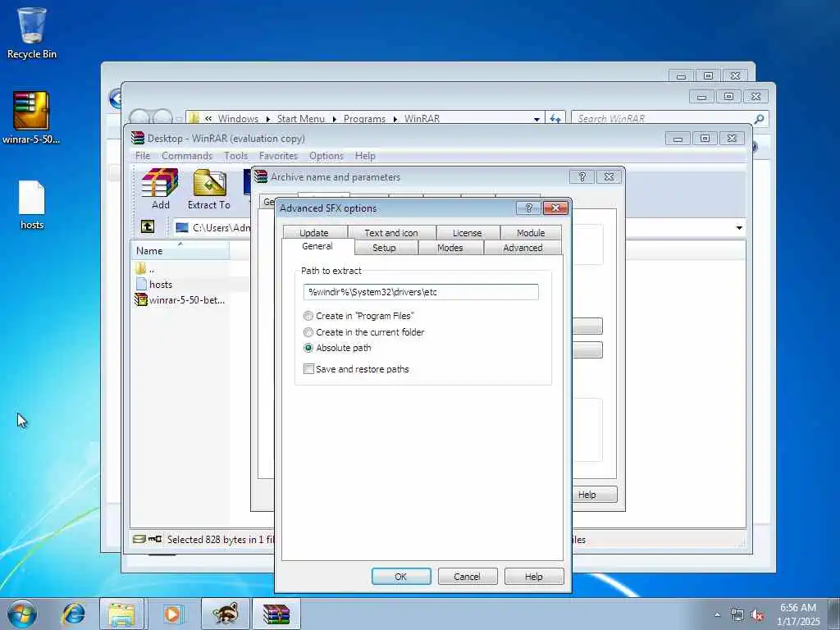The width and height of the screenshot is (840, 630).
Task: Click the Windows breadcrumb in Explorer address
Action: click(238, 119)
